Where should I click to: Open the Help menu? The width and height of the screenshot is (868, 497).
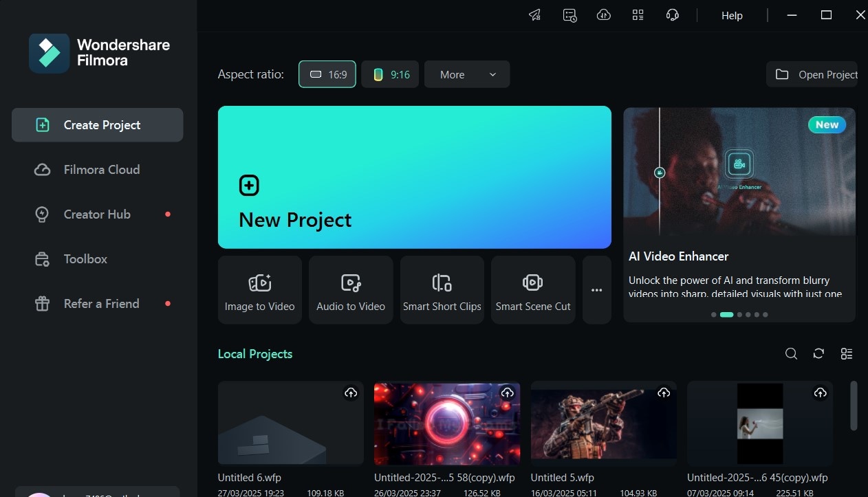pos(732,15)
